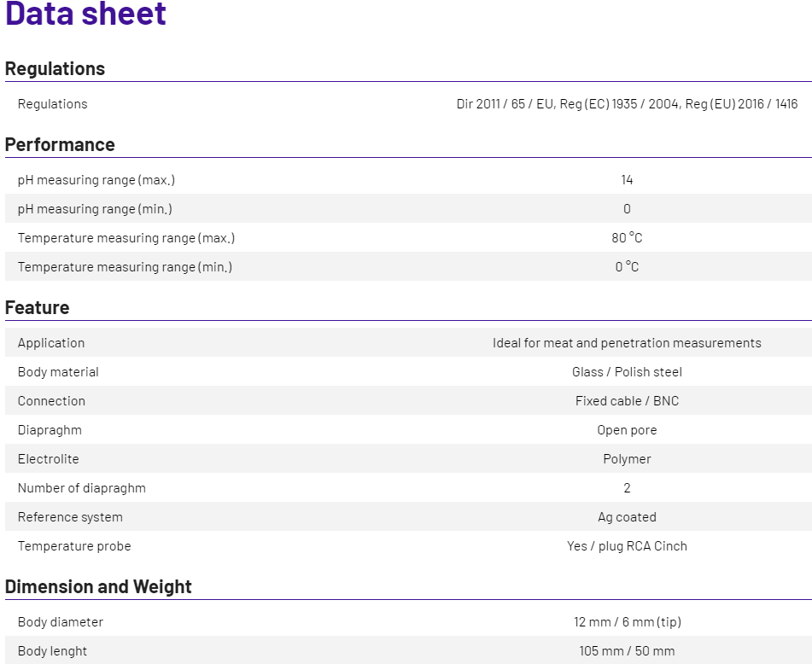Select the pH measuring range (min.) value 0
This screenshot has height=664, width=812.
(627, 209)
